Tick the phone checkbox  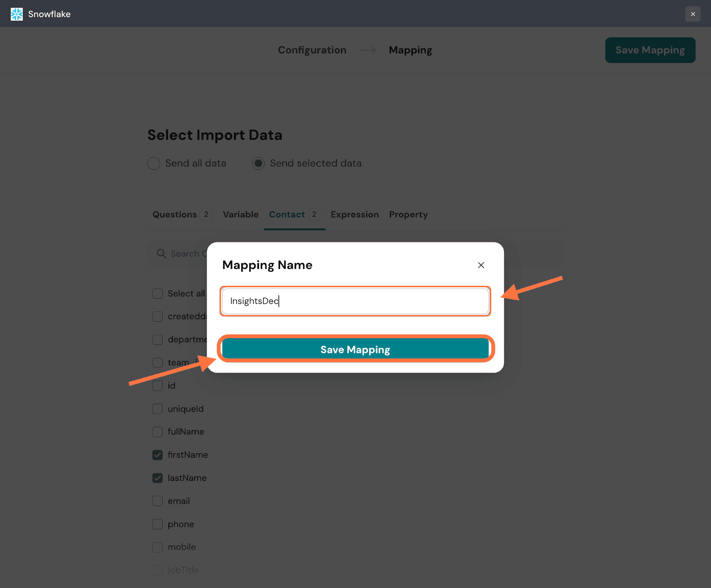tap(157, 524)
